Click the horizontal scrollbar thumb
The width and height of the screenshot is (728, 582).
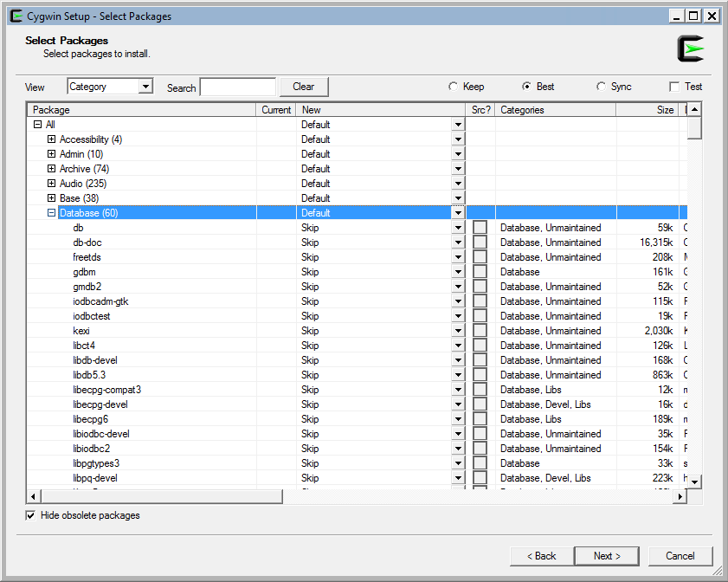tap(162, 496)
